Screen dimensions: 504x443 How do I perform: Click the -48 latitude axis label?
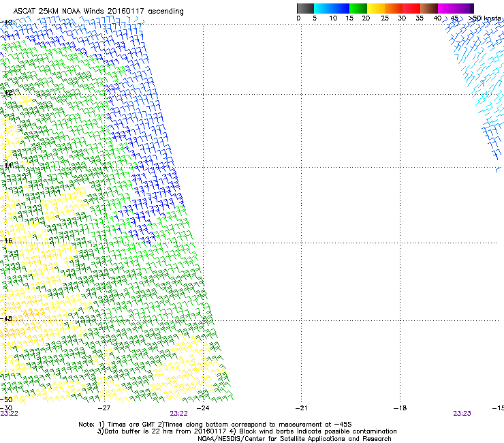coord(6,318)
